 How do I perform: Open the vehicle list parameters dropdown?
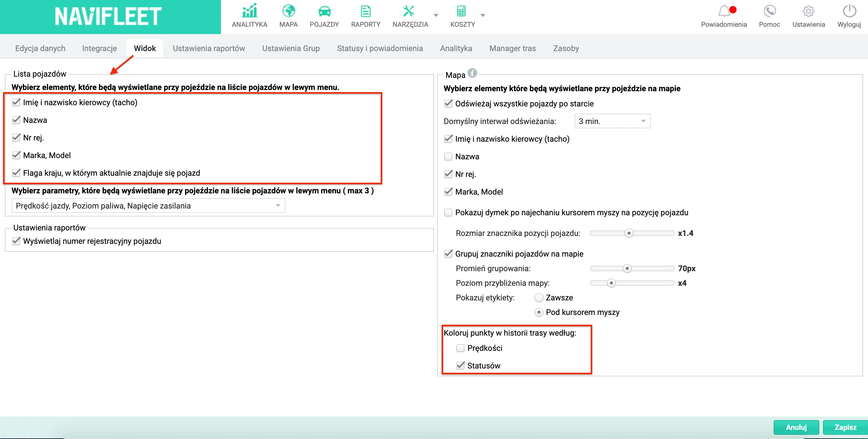[x=148, y=206]
